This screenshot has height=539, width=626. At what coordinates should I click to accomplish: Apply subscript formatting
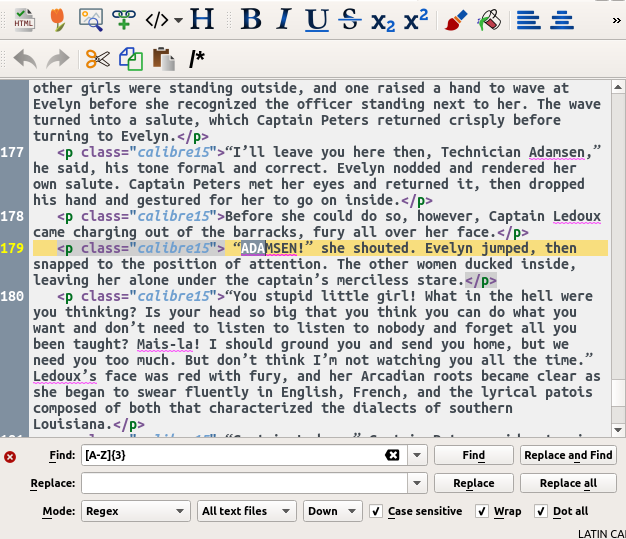pyautogui.click(x=383, y=21)
